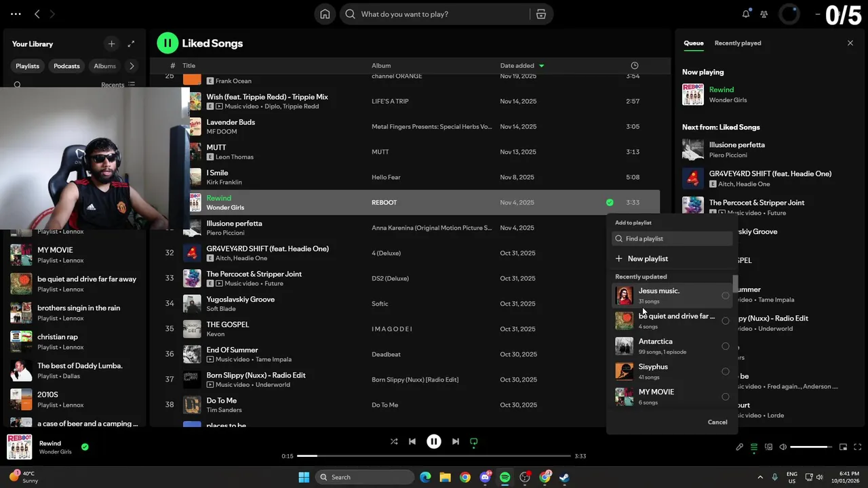Adjust the Spotify volume slider
This screenshot has width=868, height=488.
(811, 447)
